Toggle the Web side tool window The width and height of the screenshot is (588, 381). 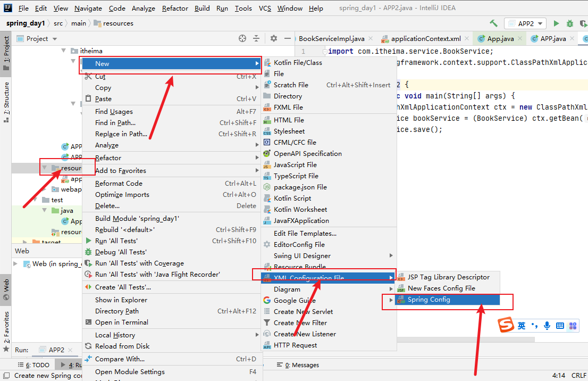[6, 289]
